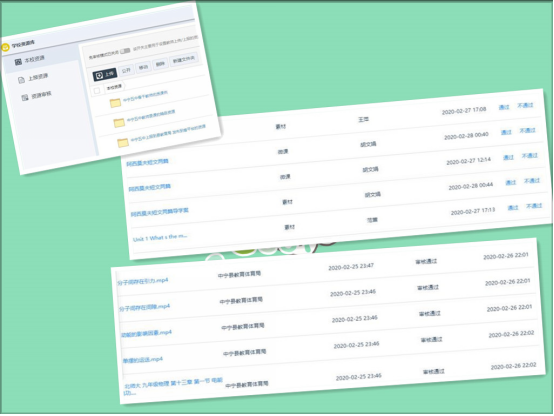The width and height of the screenshot is (554, 416).
Task: Click the 公开 toolbar button
Action: [126, 70]
